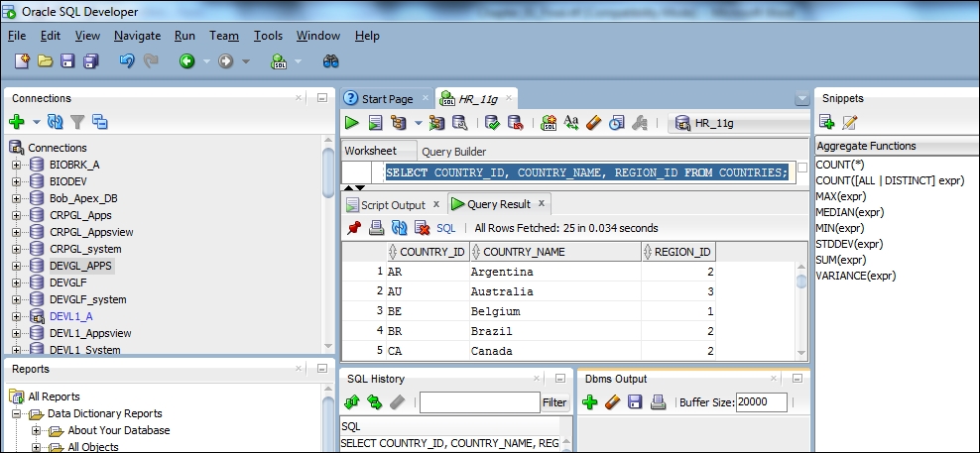Viewport: 980px width, 453px height.
Task: Click the New file icon in main toolbar
Action: [x=23, y=60]
